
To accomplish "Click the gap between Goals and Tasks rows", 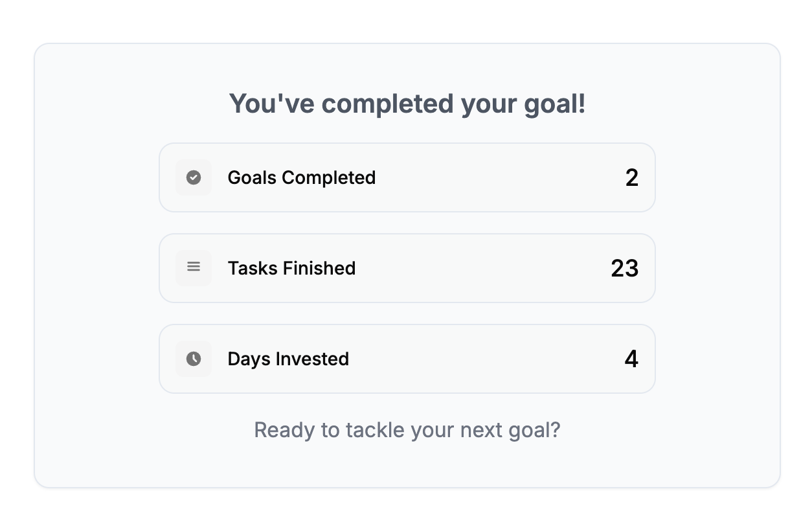I will [407, 223].
